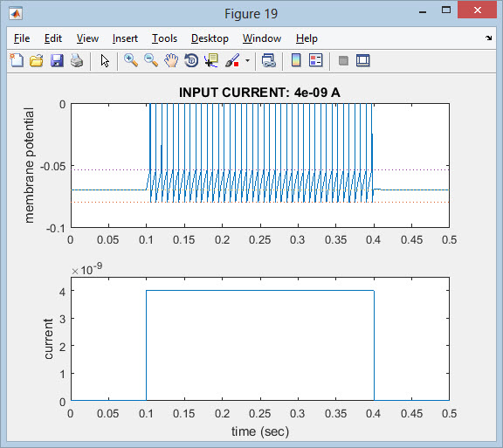Insert a legend using the toolbar icon
Image resolution: width=503 pixels, height=448 pixels.
click(x=315, y=60)
